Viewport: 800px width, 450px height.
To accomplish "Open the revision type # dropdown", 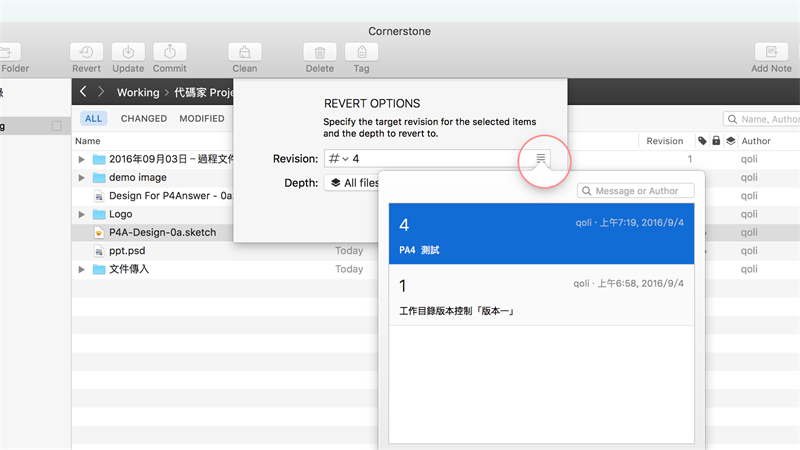I will (x=338, y=159).
